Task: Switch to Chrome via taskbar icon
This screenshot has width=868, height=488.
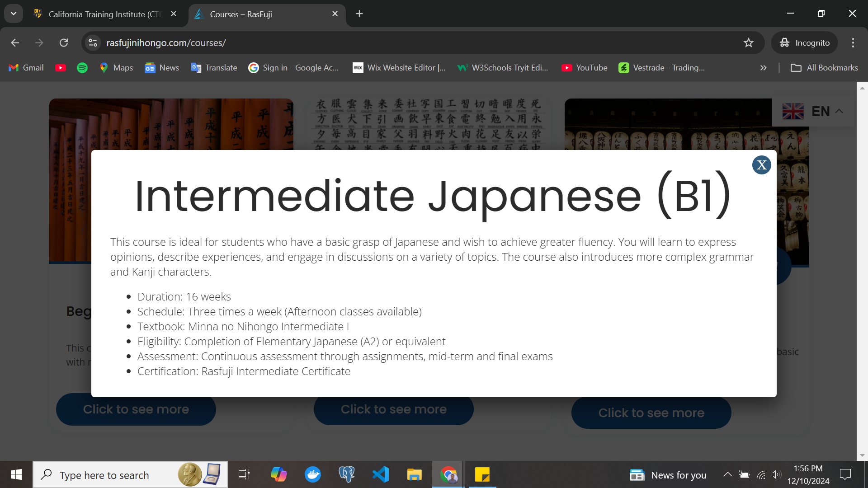Action: click(448, 474)
